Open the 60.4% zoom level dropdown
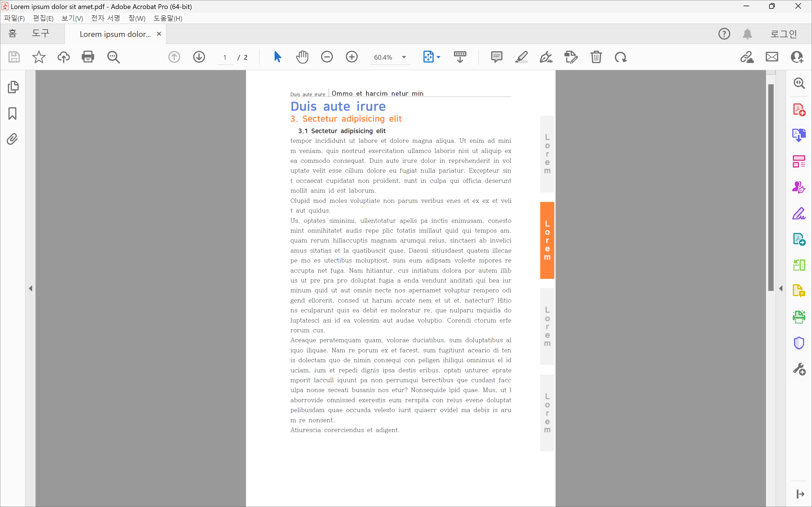812x507 pixels. point(404,57)
